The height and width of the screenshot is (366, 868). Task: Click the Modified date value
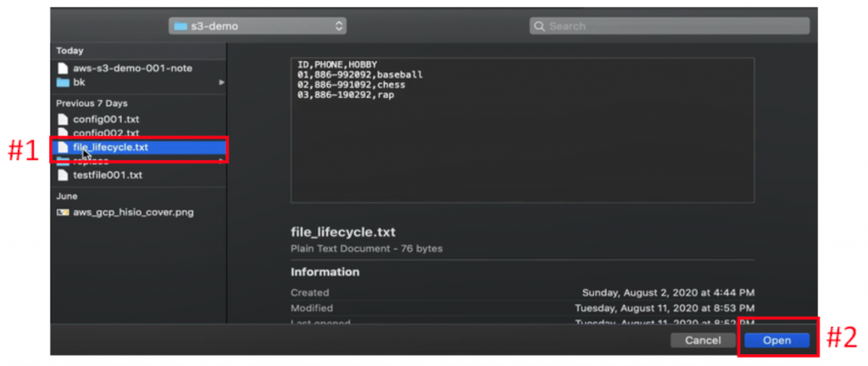pyautogui.click(x=665, y=308)
